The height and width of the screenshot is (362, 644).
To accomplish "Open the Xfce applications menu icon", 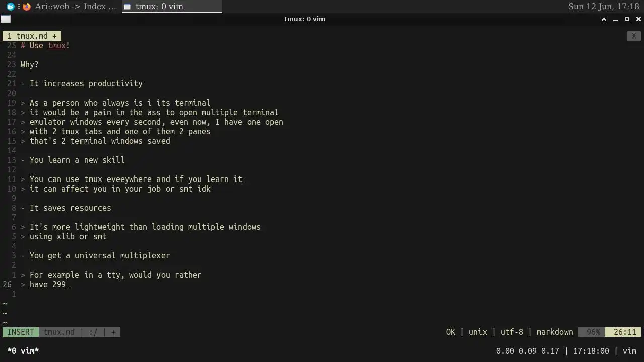I will (10, 7).
